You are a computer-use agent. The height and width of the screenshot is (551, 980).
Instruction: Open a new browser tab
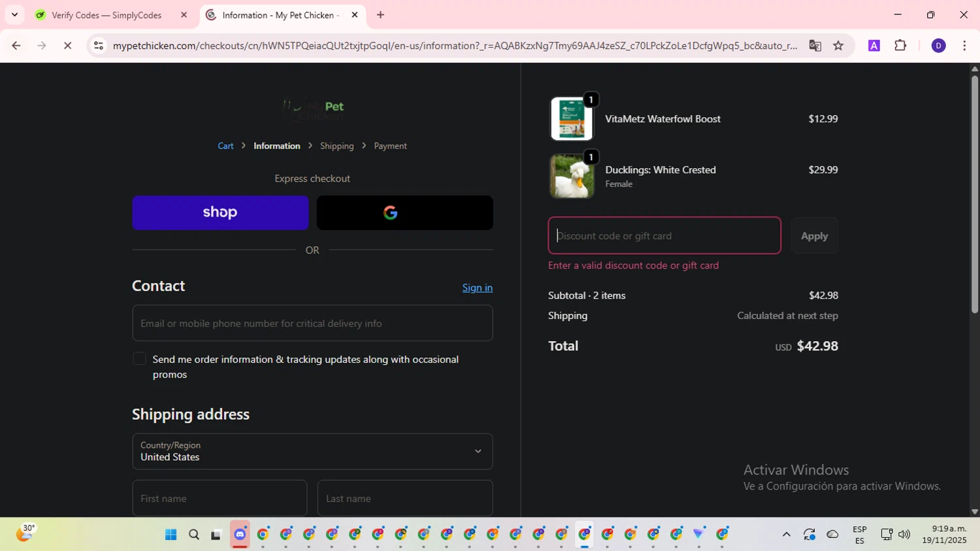pos(380,15)
